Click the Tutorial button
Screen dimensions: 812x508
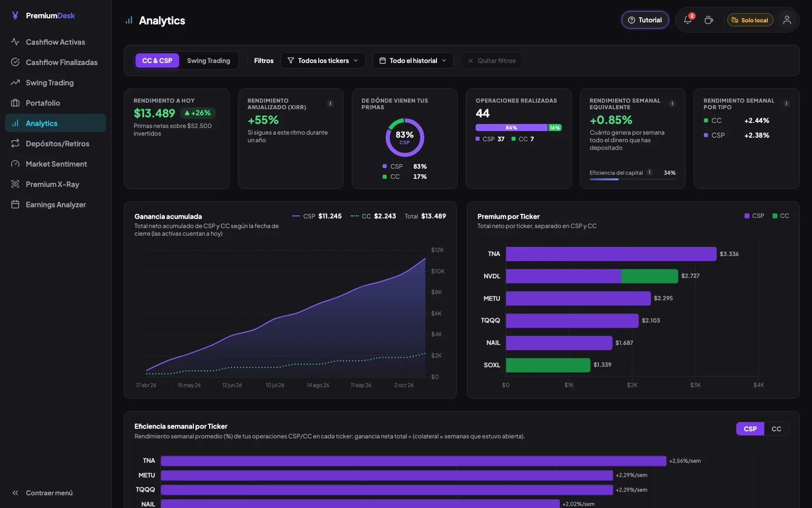pyautogui.click(x=645, y=20)
